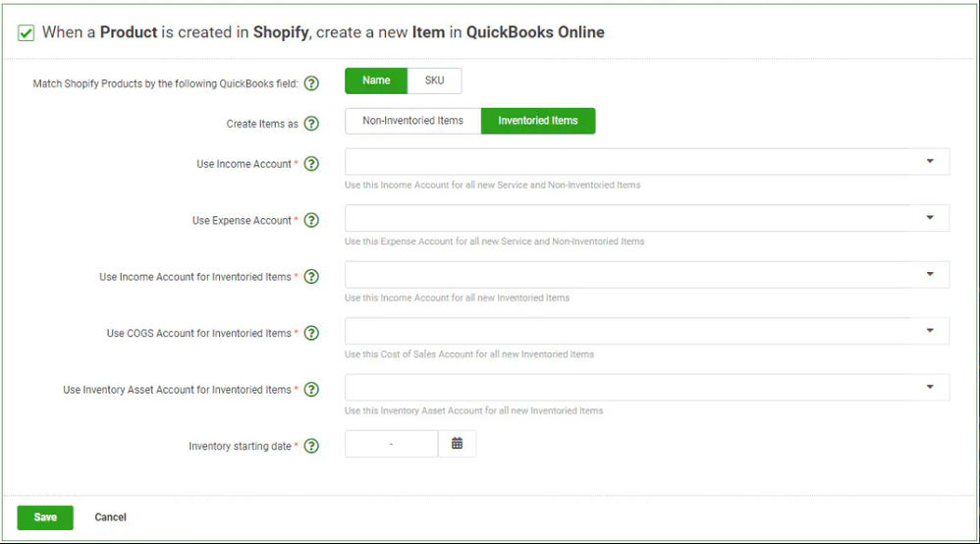Viewport: 980px width, 544px height.
Task: Uncheck the Product created in Shopify checkbox
Action: [x=27, y=33]
